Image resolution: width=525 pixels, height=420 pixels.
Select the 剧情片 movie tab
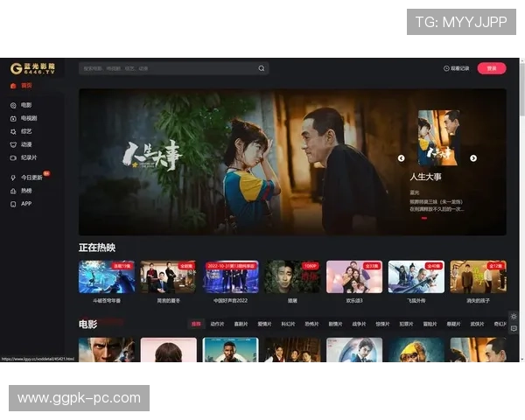tap(335, 324)
